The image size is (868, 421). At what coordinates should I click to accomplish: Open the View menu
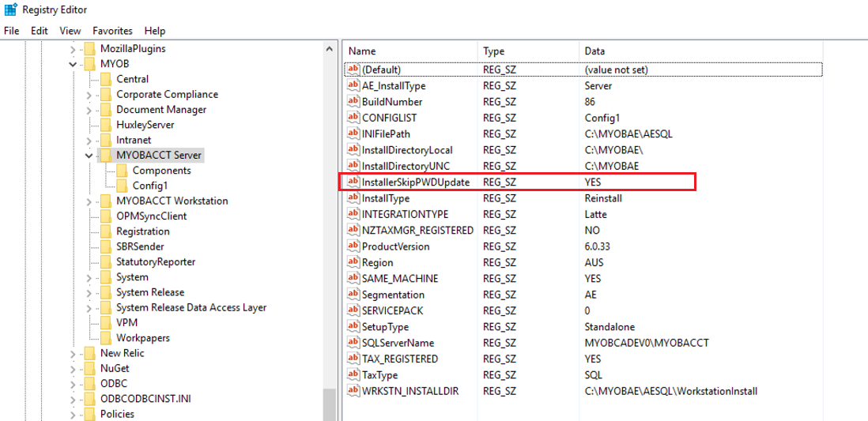70,31
